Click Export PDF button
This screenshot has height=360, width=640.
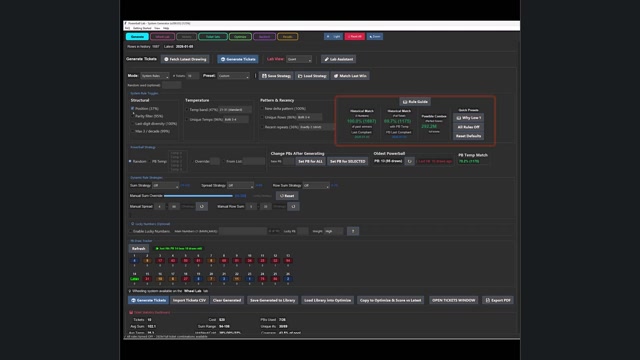(498, 300)
